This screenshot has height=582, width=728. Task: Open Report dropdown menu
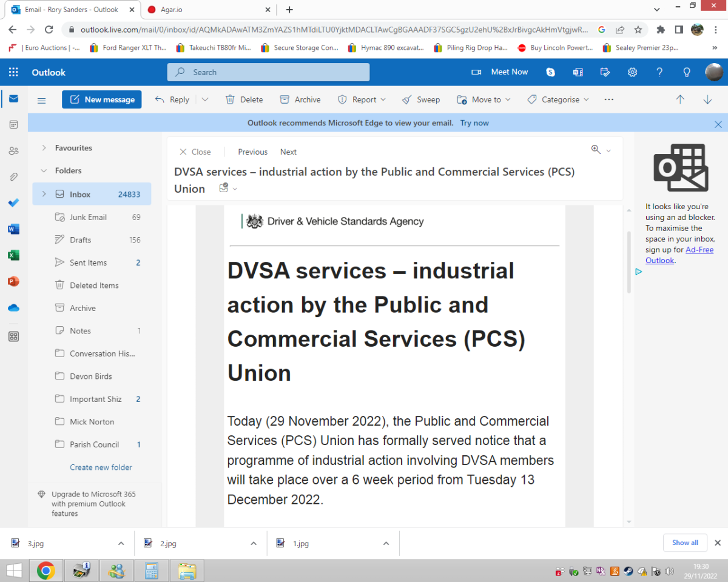(x=362, y=99)
